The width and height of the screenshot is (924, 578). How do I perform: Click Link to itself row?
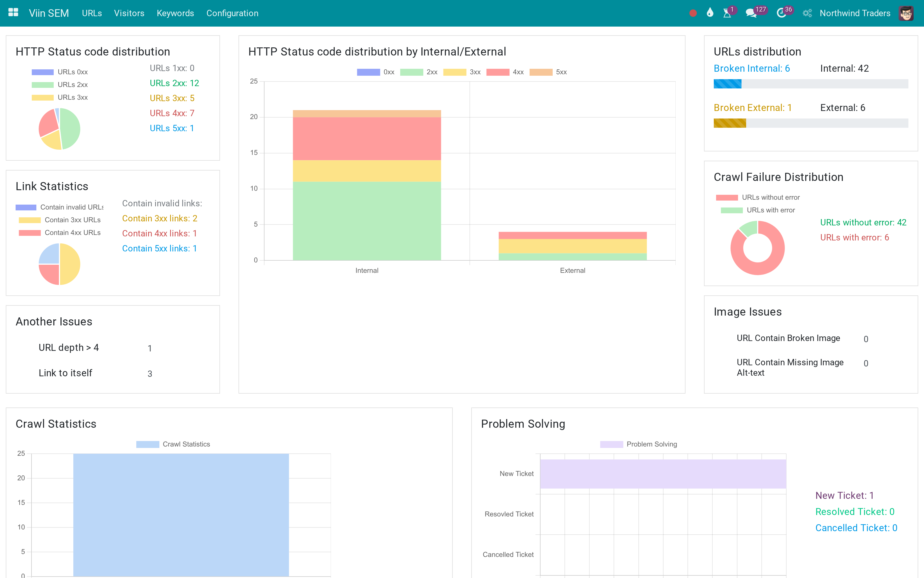click(96, 373)
